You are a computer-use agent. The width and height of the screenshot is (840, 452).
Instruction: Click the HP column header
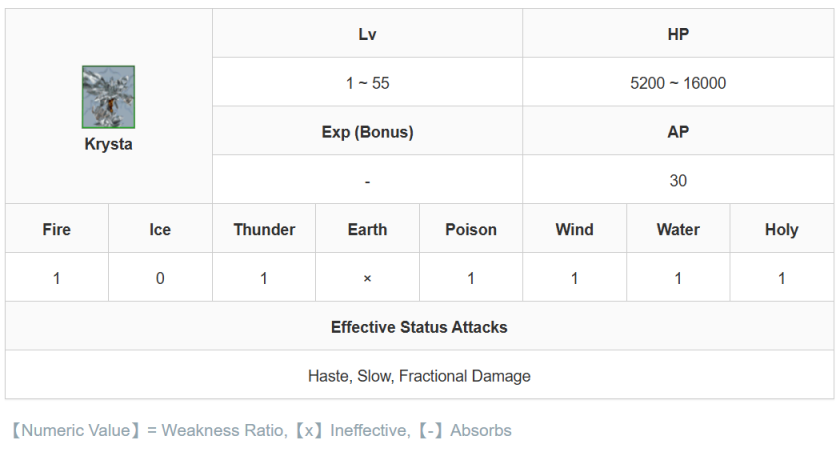[678, 34]
